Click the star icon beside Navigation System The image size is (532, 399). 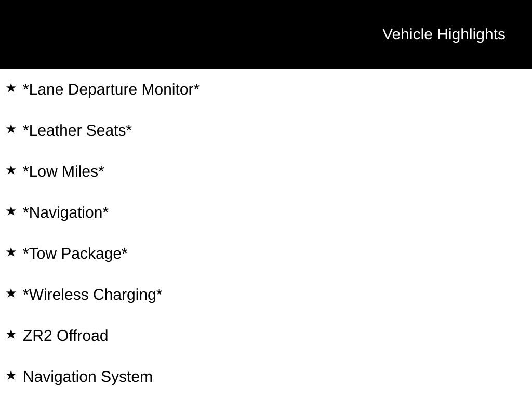[x=11, y=376]
